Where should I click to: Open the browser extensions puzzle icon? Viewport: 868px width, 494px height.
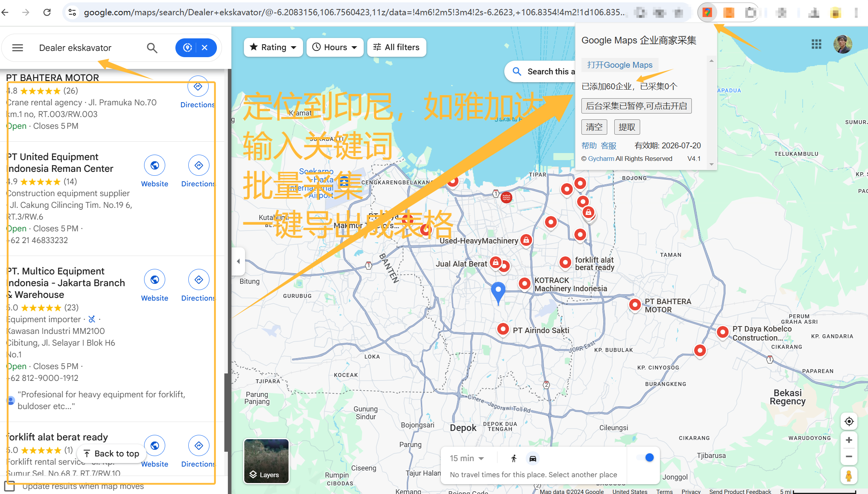point(750,13)
